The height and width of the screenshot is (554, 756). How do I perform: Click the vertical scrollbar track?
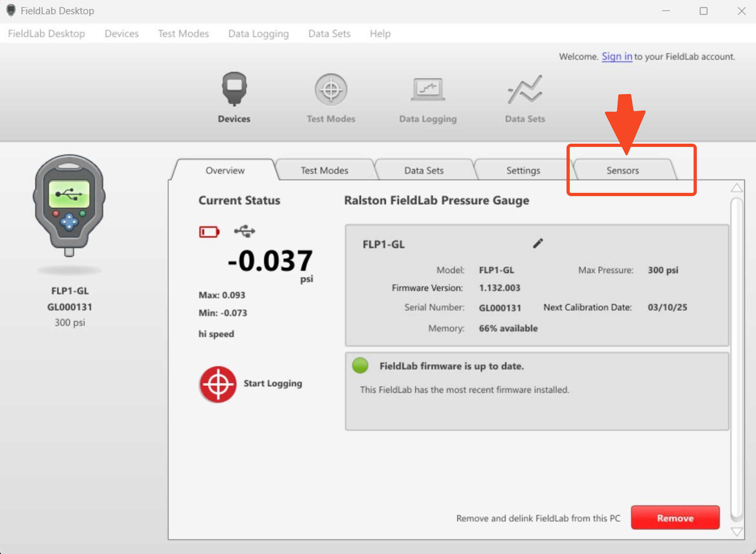pos(737,360)
